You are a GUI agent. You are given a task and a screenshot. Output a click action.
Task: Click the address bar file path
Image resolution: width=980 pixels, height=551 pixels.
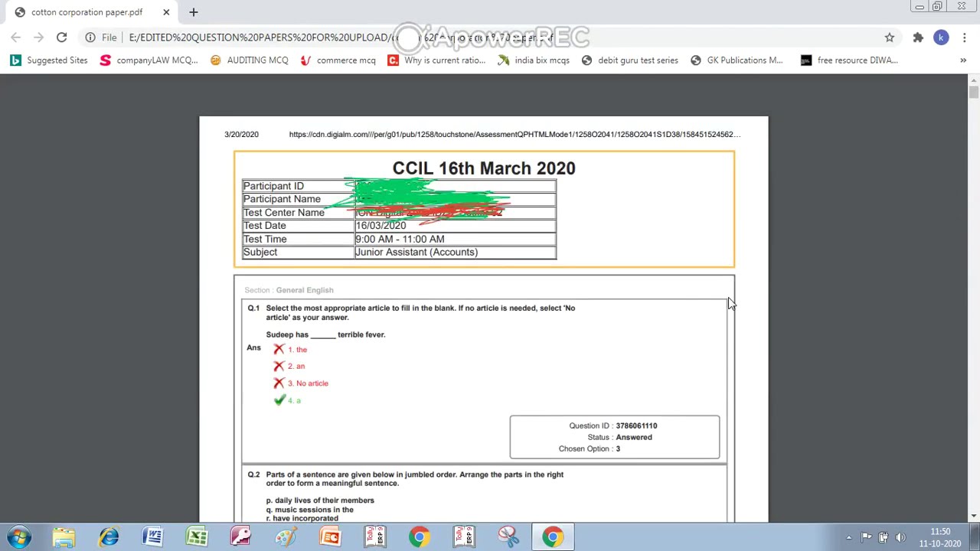click(x=341, y=37)
